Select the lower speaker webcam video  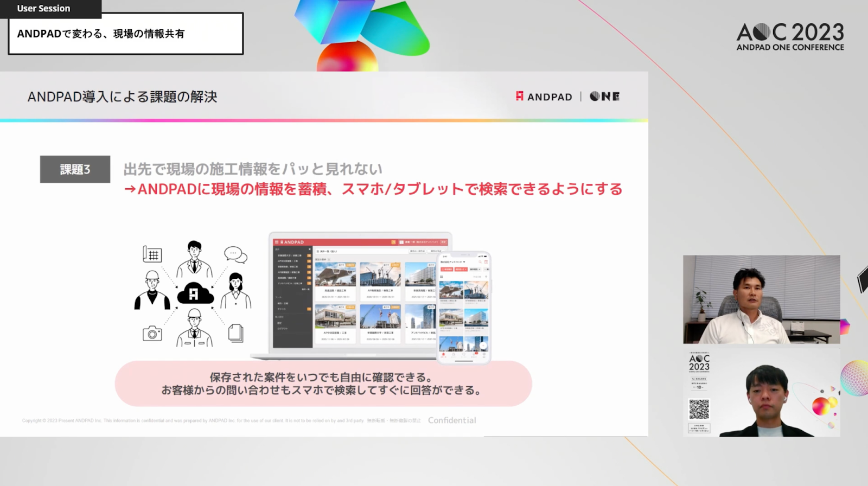[761, 393]
